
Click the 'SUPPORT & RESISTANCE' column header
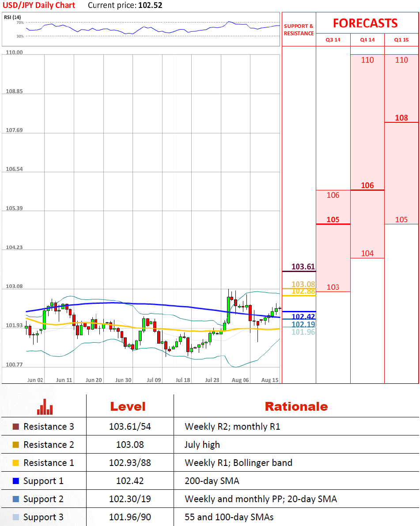[299, 30]
